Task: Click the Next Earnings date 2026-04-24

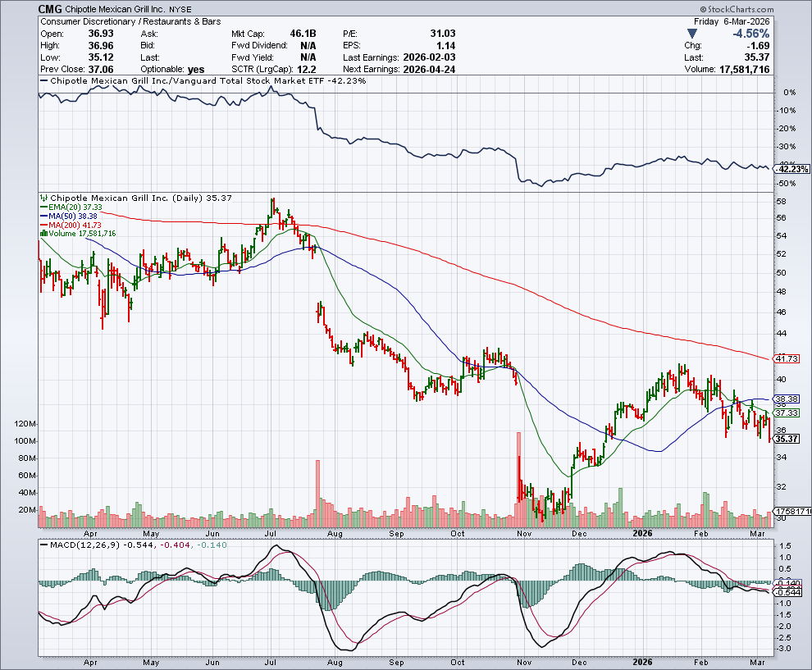Action: point(429,70)
